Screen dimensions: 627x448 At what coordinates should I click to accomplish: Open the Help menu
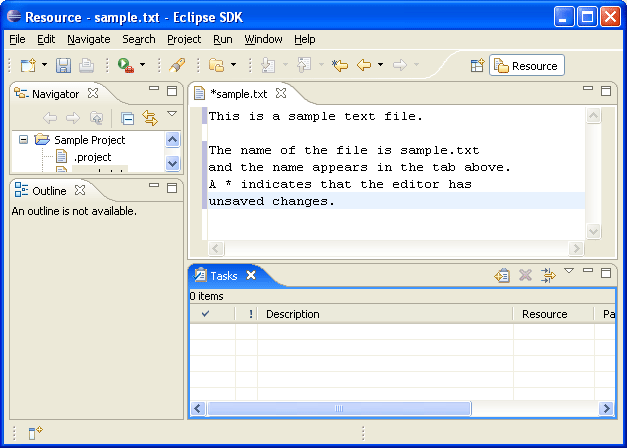tap(305, 39)
